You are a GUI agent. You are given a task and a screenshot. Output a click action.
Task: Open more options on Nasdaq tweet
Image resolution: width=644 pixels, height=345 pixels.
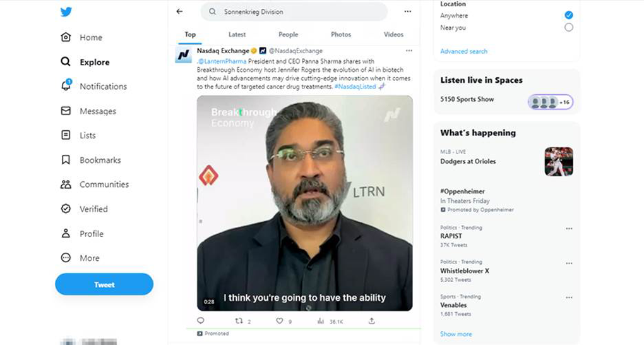pos(409,51)
